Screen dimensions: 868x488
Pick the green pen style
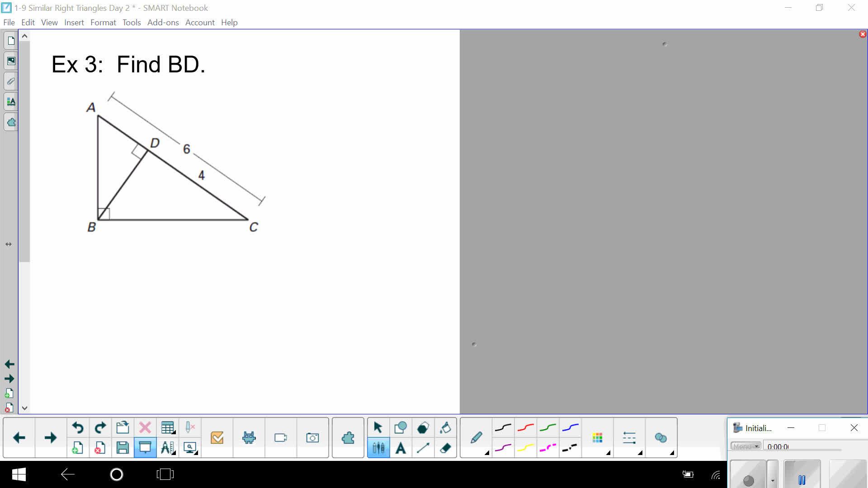click(548, 427)
